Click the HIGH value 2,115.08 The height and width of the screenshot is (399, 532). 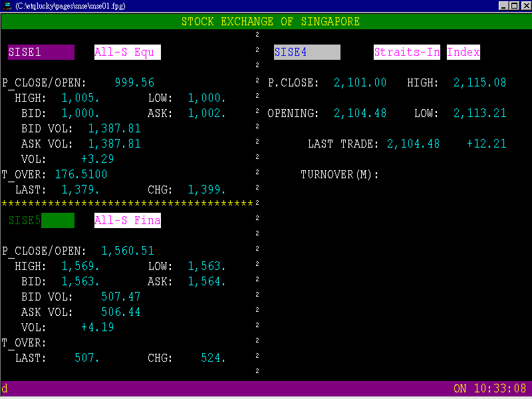pos(479,82)
